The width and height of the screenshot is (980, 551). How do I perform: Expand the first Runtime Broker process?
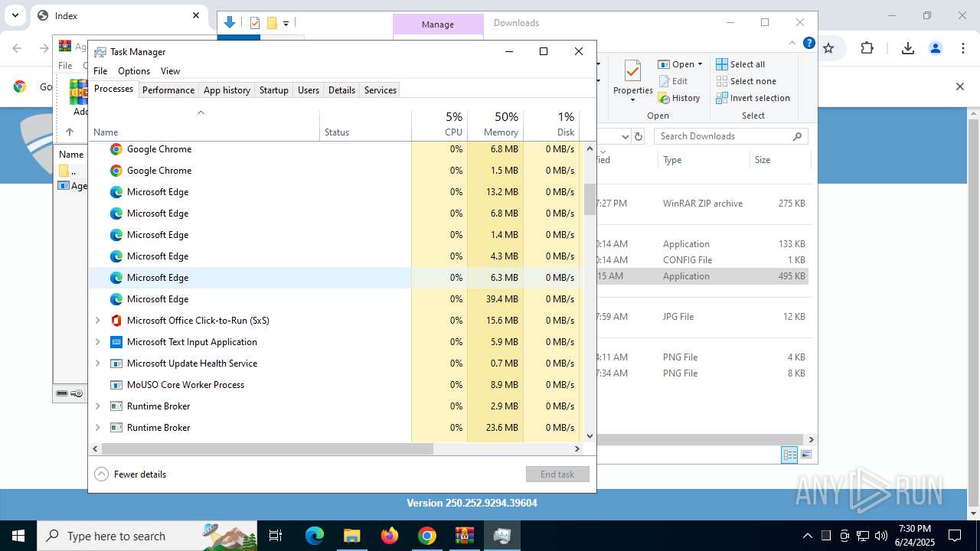[97, 406]
